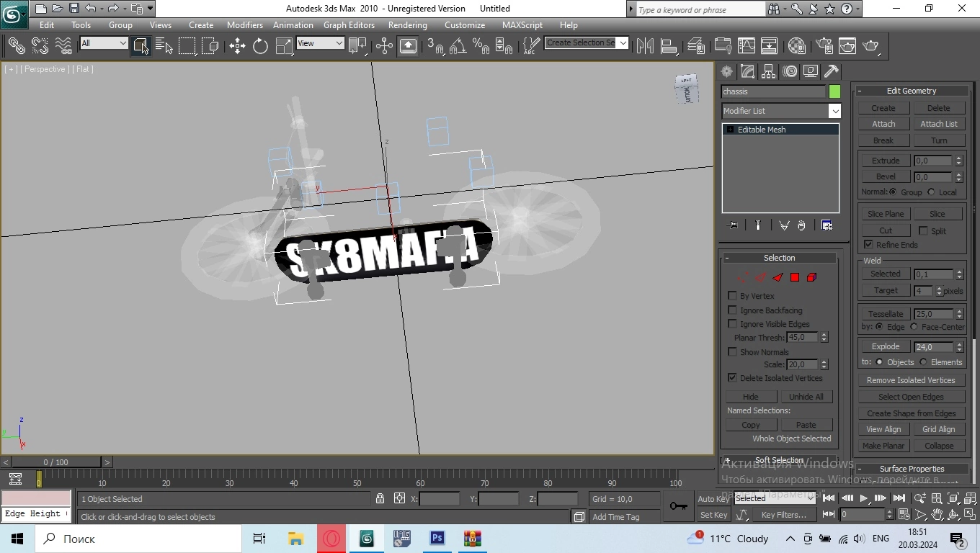Open the Modifiers menu
The height and width of the screenshot is (553, 980).
244,25
